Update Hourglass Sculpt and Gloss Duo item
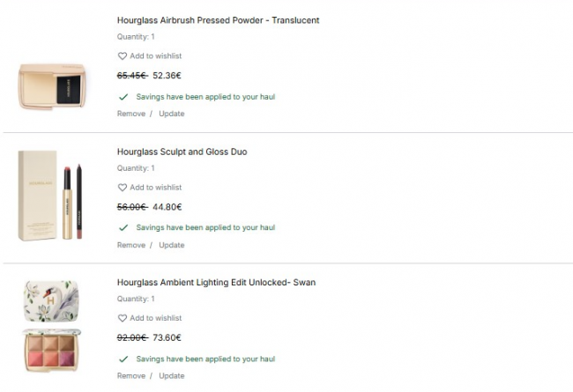The image size is (573, 392). pyautogui.click(x=171, y=245)
